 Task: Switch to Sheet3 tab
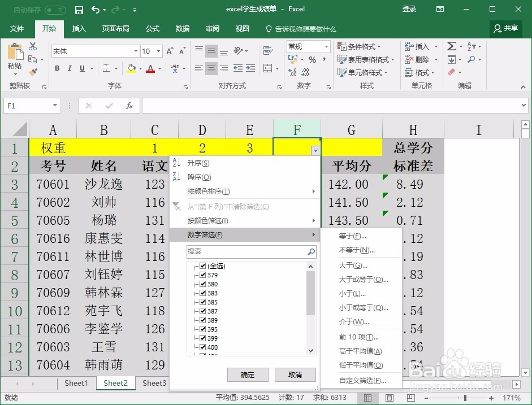pyautogui.click(x=154, y=383)
